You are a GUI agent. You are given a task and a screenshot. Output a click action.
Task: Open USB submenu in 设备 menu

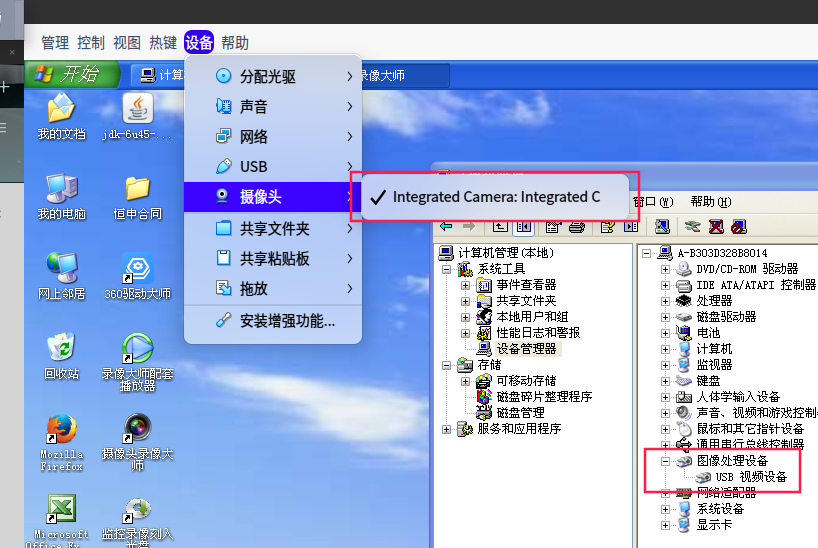273,166
